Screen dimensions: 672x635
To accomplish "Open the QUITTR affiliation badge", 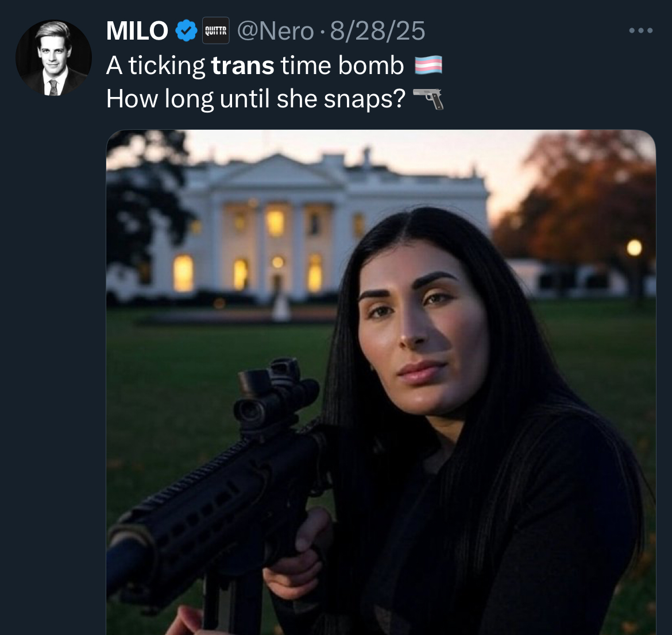I will point(215,30).
